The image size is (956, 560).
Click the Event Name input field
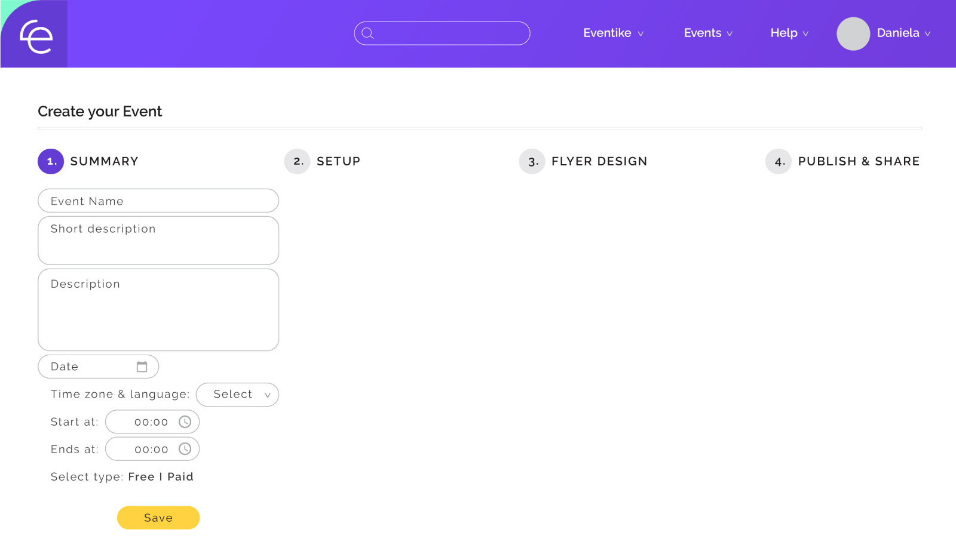click(x=158, y=201)
